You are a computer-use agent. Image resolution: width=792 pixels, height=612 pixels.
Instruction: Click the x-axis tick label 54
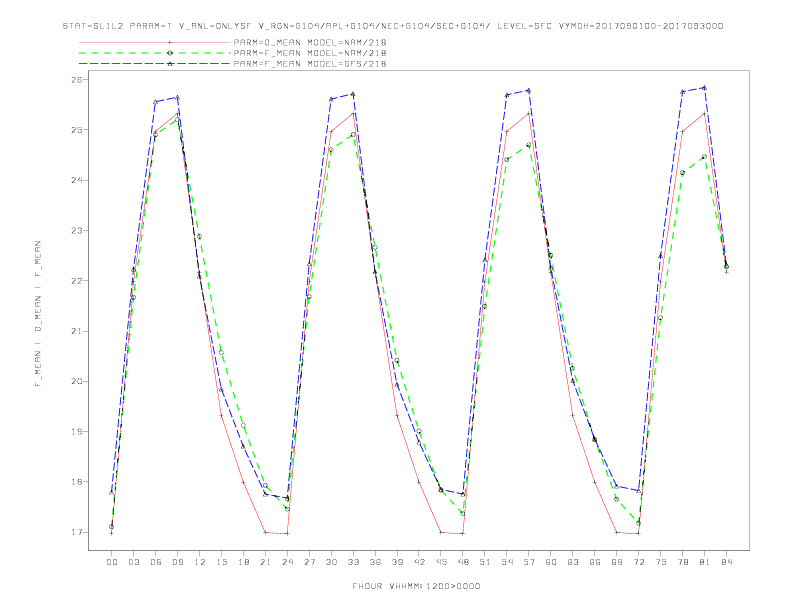tap(507, 562)
